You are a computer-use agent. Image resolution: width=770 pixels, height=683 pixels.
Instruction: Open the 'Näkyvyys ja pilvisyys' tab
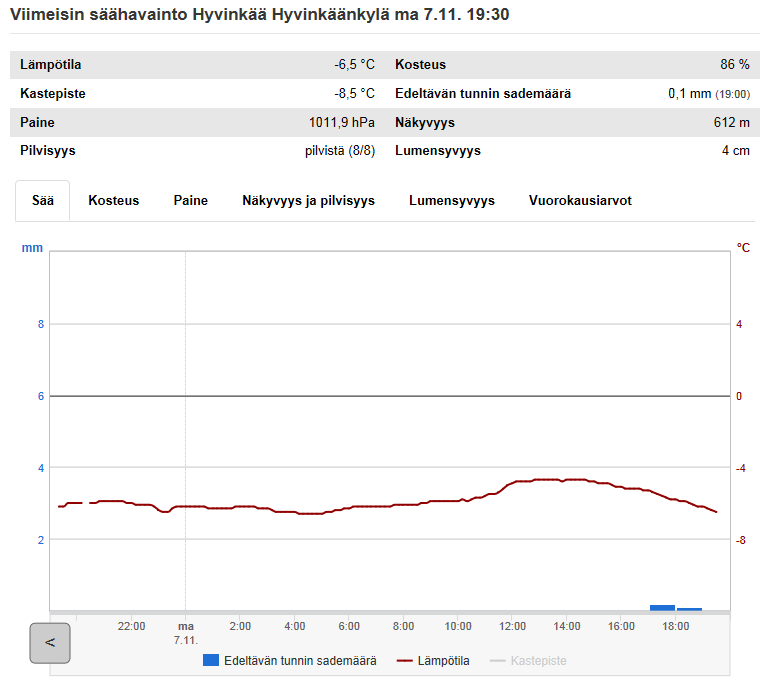coord(308,201)
